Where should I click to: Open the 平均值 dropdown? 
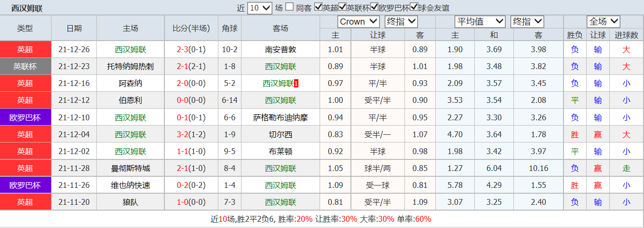pyautogui.click(x=480, y=22)
